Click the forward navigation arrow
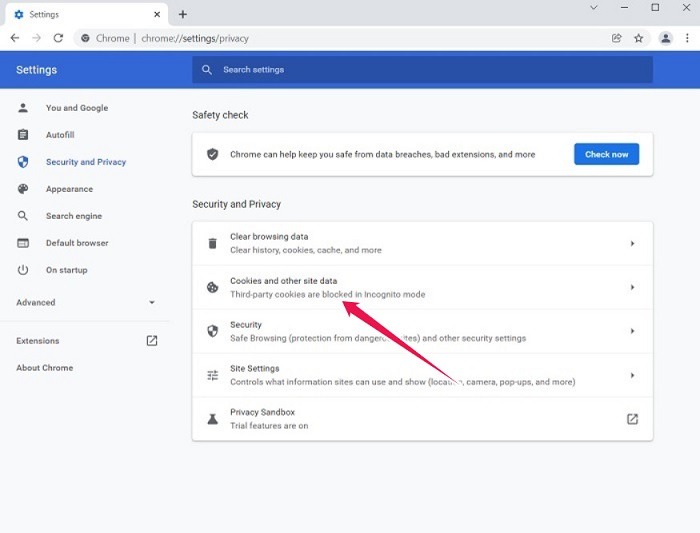The image size is (700, 533). pos(37,38)
